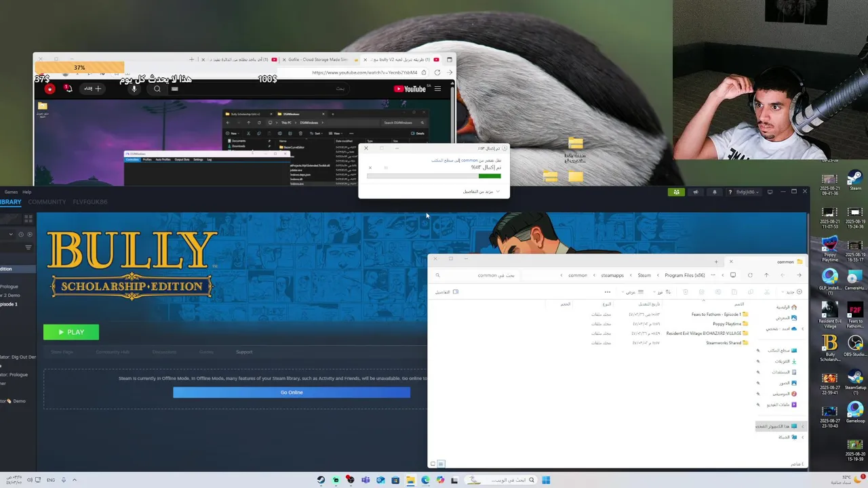Open Music in Explorer sidebar
This screenshot has height=488, width=868.
click(785, 394)
